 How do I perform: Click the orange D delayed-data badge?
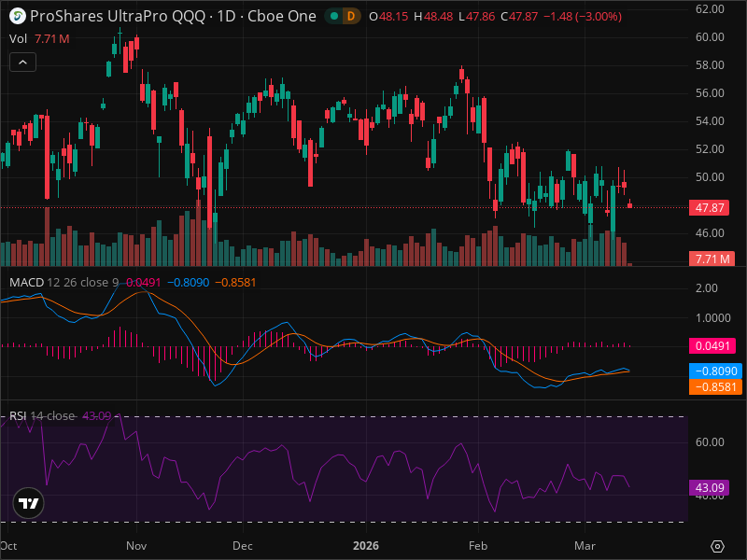[x=351, y=16]
